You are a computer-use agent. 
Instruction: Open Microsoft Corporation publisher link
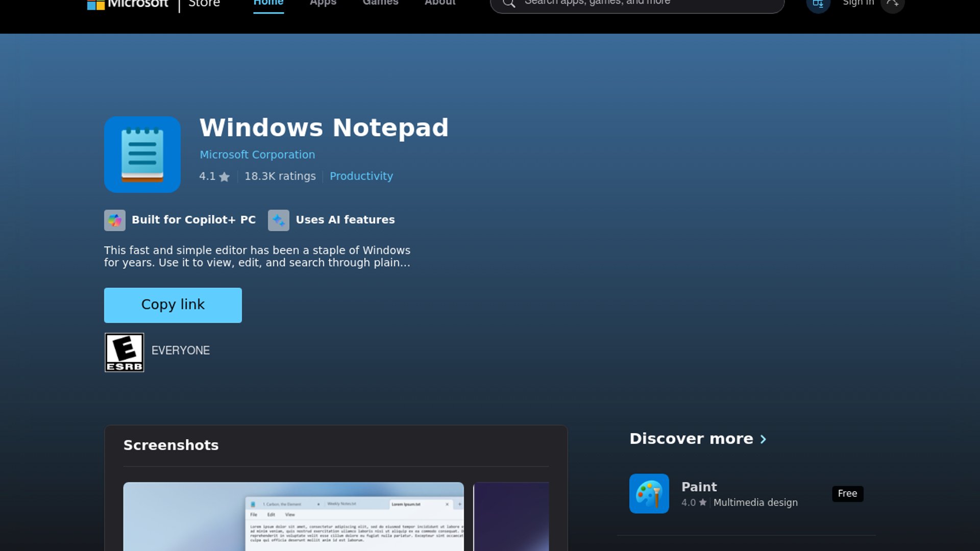pos(257,155)
